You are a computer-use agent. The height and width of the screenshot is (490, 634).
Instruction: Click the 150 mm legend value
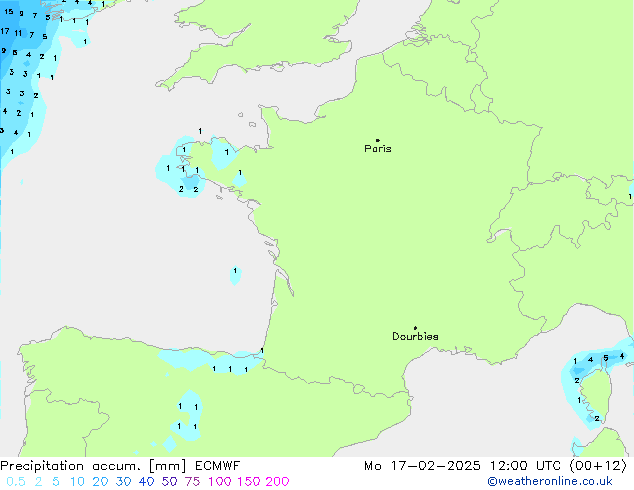(249, 482)
